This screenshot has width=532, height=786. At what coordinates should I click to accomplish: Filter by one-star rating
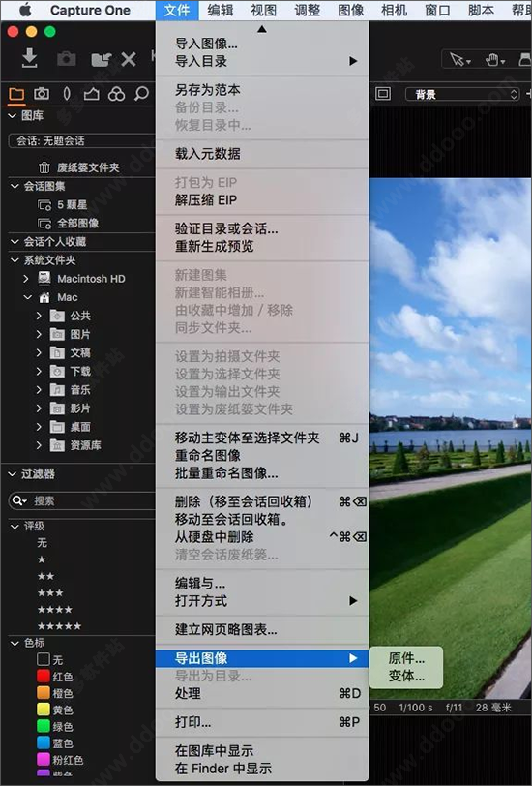[42, 559]
